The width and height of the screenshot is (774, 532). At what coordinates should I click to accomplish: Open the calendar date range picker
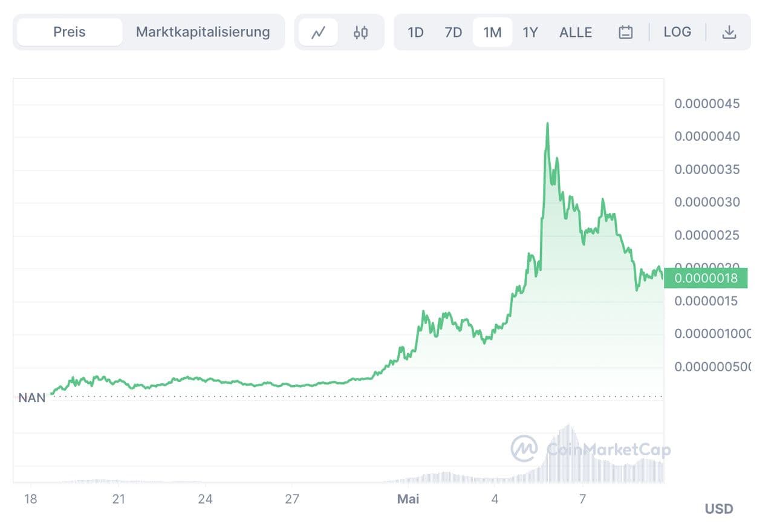coord(625,33)
